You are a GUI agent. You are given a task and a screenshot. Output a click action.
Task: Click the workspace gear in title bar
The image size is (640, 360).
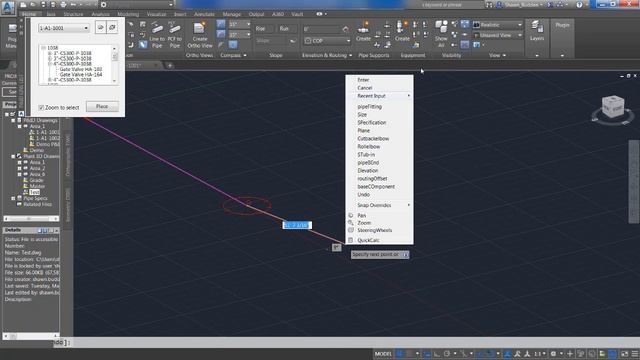point(104,5)
